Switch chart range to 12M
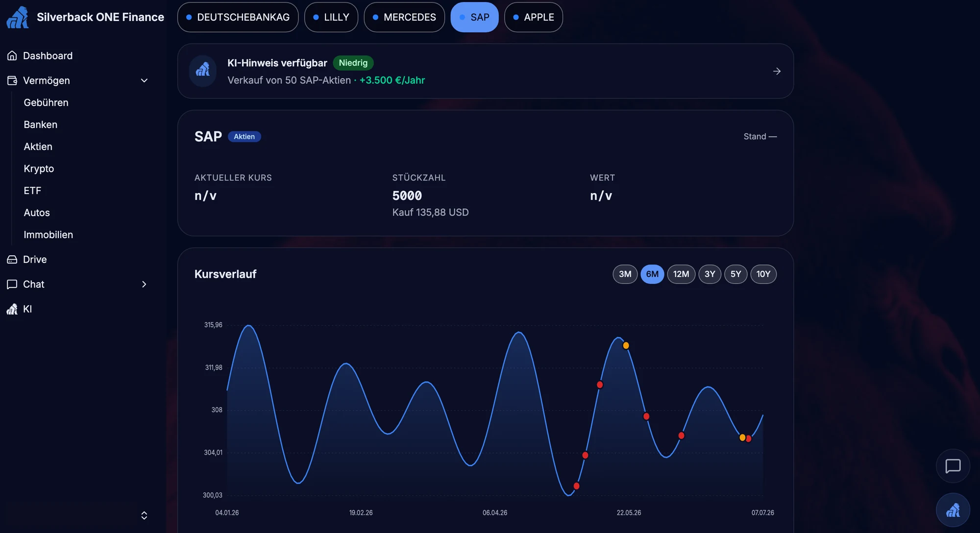The width and height of the screenshot is (980, 533). (x=681, y=274)
